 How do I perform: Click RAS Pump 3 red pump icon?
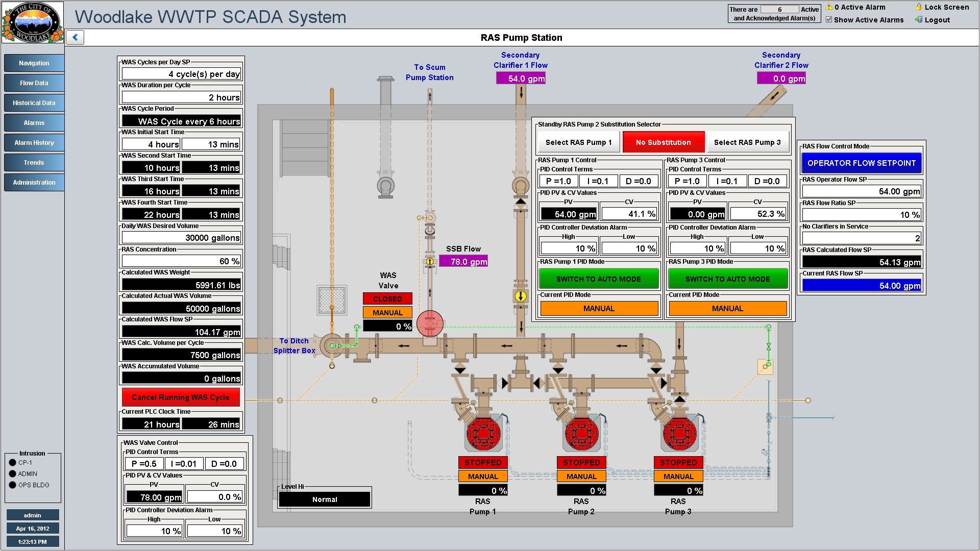pos(678,434)
